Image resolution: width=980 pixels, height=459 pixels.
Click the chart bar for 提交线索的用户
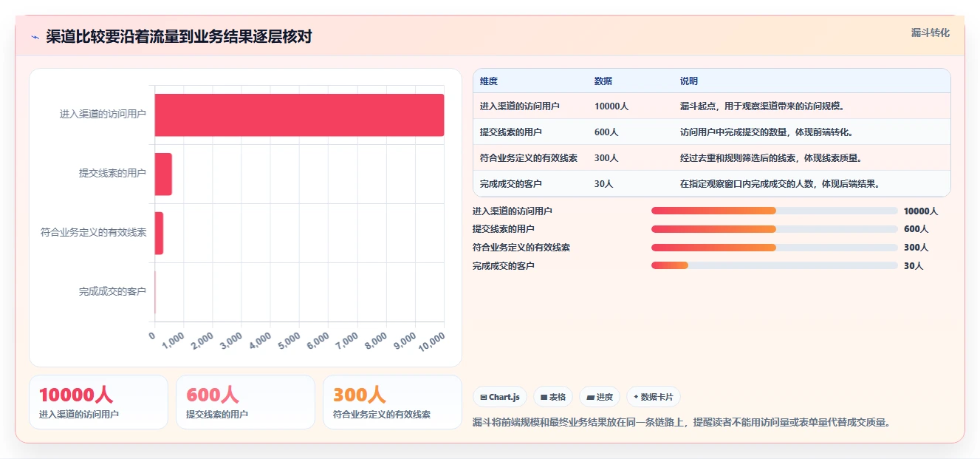(x=163, y=174)
